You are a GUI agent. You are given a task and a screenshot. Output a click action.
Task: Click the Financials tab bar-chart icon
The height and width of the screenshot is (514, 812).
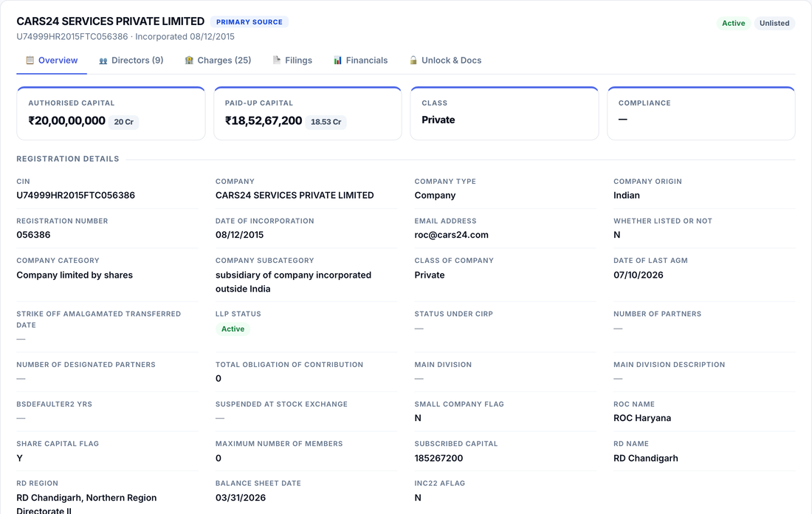tap(337, 60)
